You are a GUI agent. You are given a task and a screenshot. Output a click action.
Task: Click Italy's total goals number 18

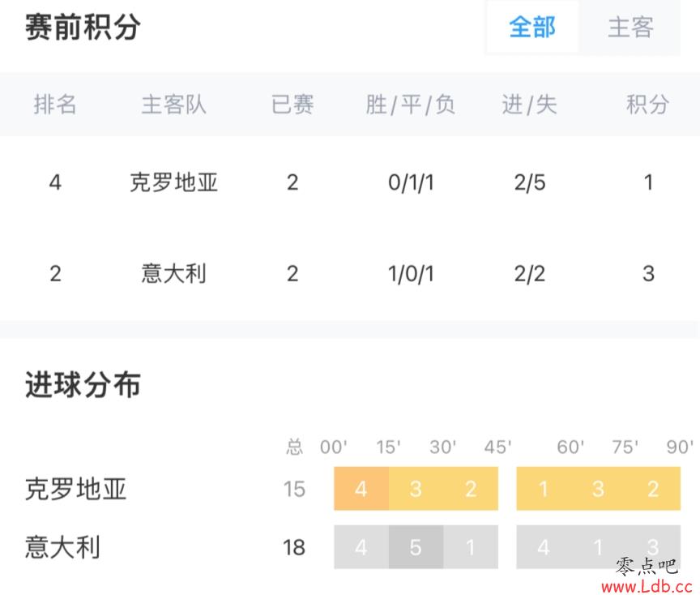pos(294,547)
